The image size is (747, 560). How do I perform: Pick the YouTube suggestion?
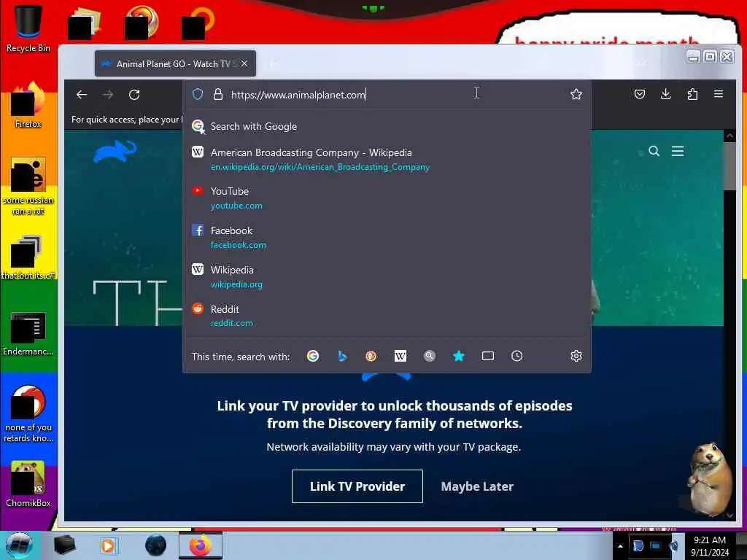[387, 198]
